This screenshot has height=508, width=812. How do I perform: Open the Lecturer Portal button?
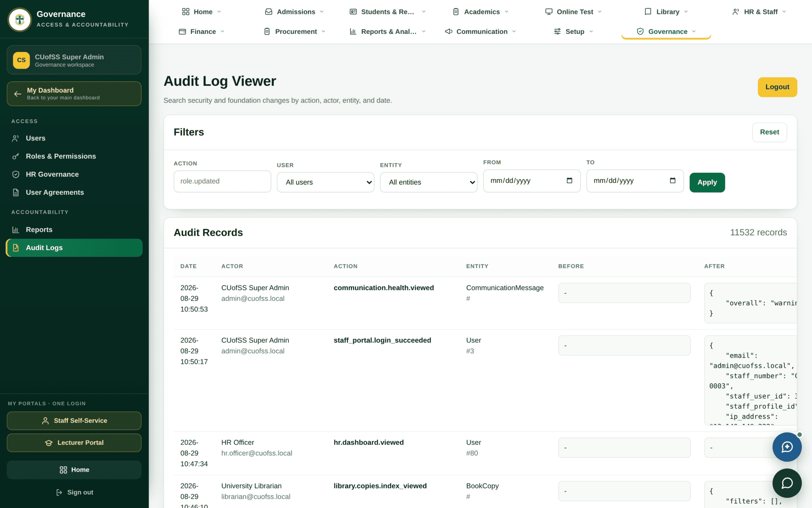[x=74, y=443]
